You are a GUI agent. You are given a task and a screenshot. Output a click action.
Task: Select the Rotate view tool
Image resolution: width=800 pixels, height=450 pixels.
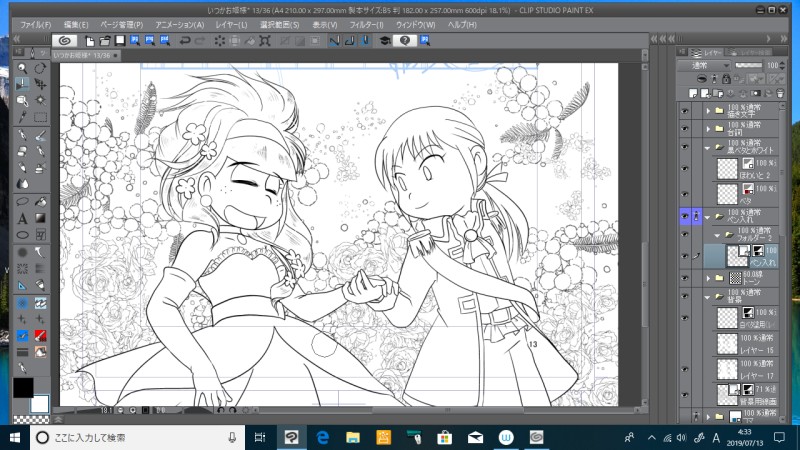click(40, 68)
